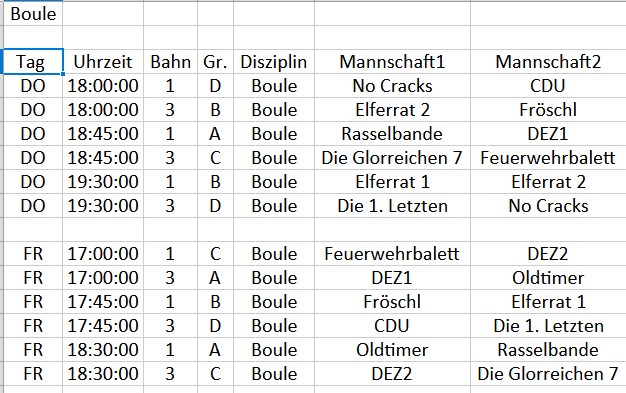
Task: Select the cell containing title Boule
Action: [33, 14]
